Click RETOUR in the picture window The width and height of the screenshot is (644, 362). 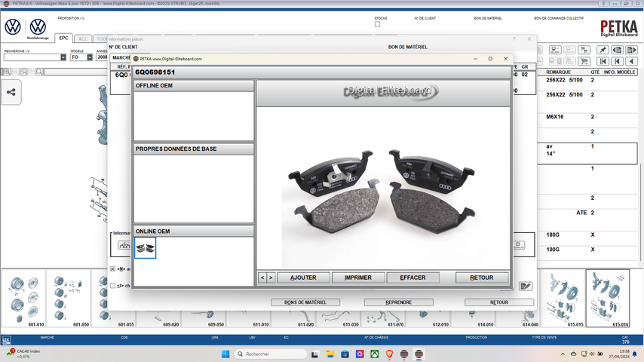click(482, 278)
